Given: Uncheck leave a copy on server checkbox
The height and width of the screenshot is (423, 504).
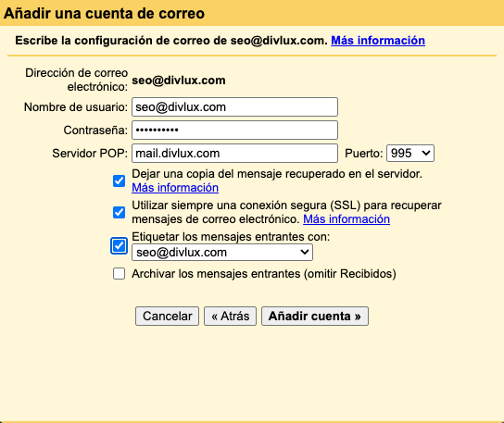Looking at the screenshot, I should 119,180.
